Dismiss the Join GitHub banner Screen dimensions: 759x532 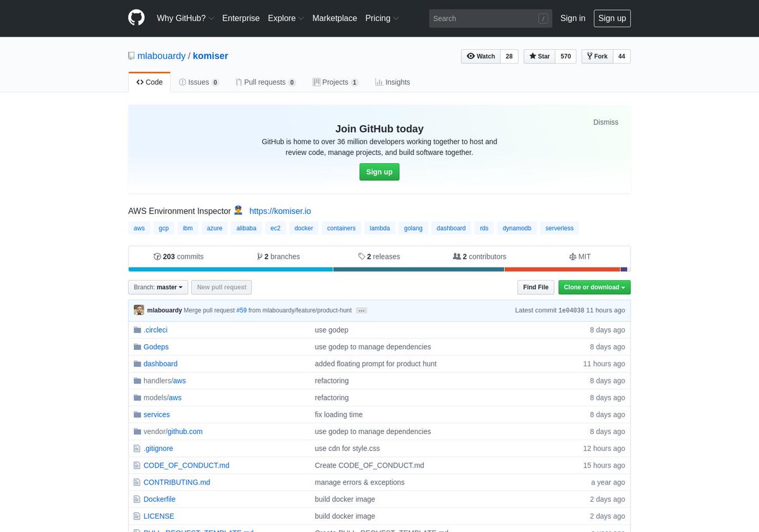[x=606, y=122]
